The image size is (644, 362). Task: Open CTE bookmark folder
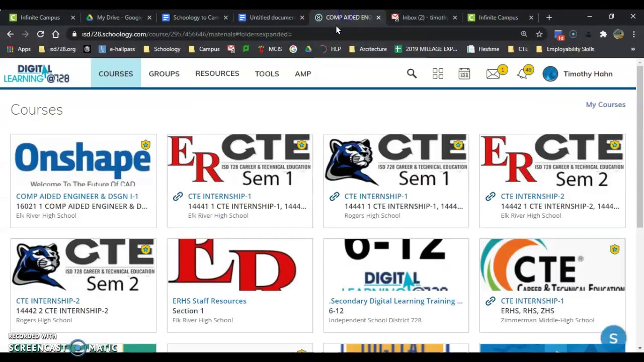518,49
